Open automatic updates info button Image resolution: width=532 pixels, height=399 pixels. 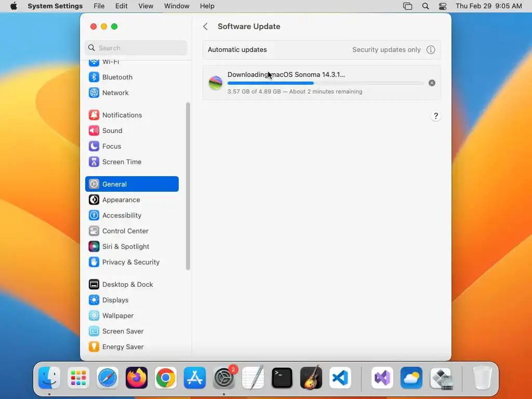(431, 49)
